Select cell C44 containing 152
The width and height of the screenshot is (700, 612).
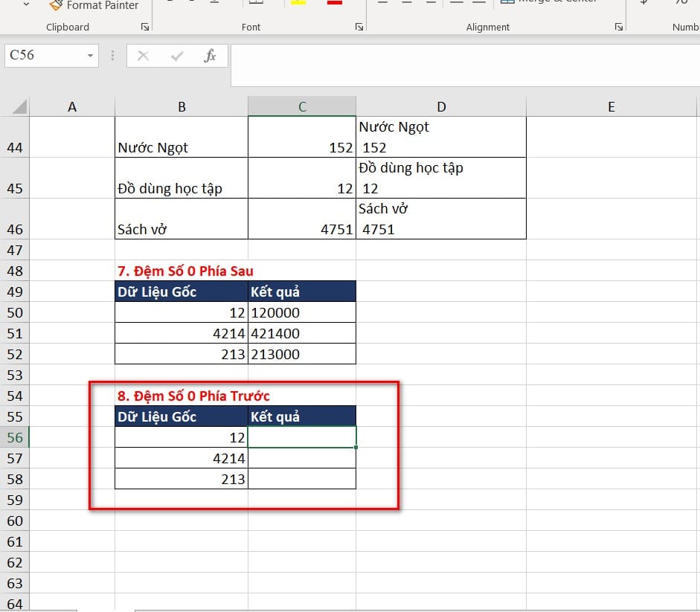click(302, 137)
